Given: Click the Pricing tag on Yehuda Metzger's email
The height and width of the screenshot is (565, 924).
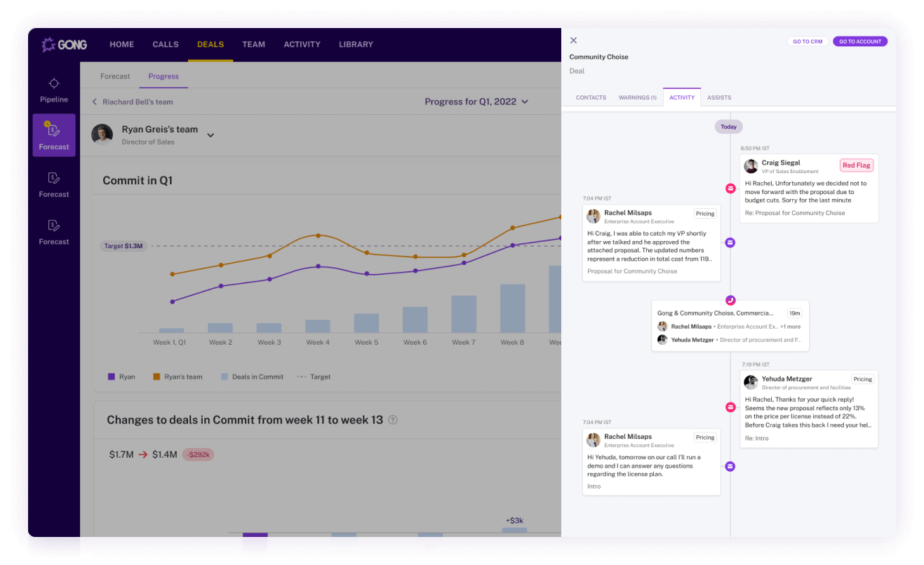Looking at the screenshot, I should pos(863,379).
